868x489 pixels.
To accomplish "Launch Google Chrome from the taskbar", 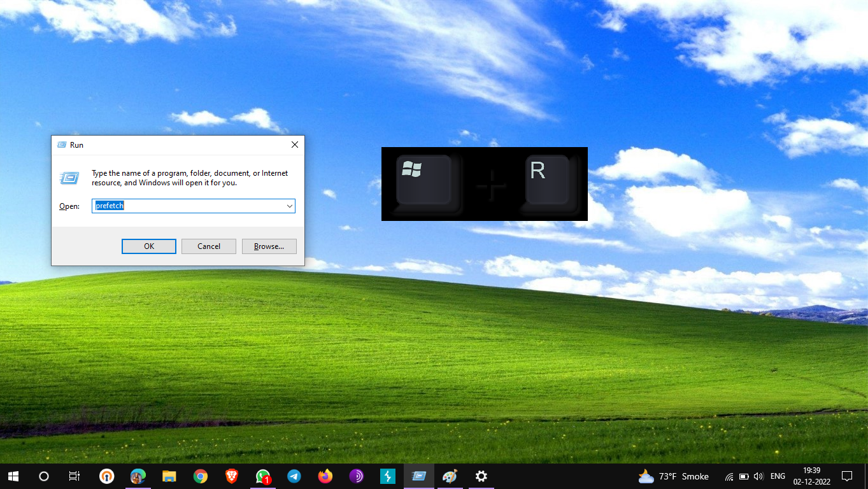I will [201, 476].
